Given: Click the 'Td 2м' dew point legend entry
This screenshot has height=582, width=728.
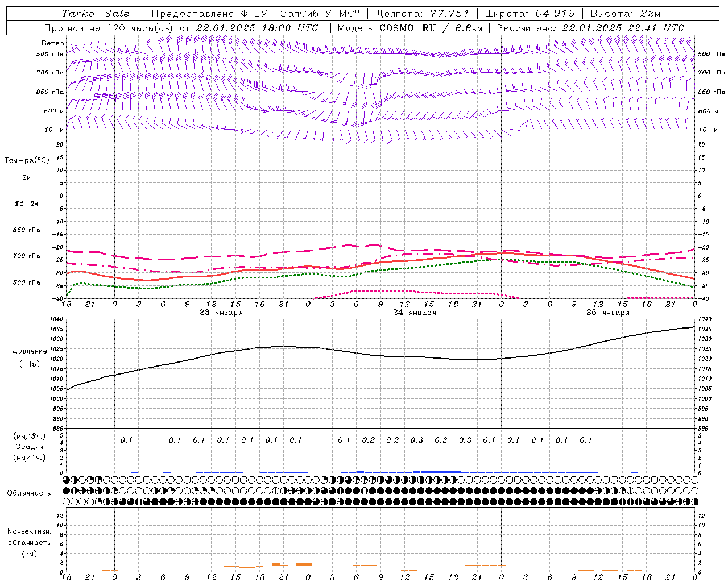Looking at the screenshot, I should (x=26, y=203).
